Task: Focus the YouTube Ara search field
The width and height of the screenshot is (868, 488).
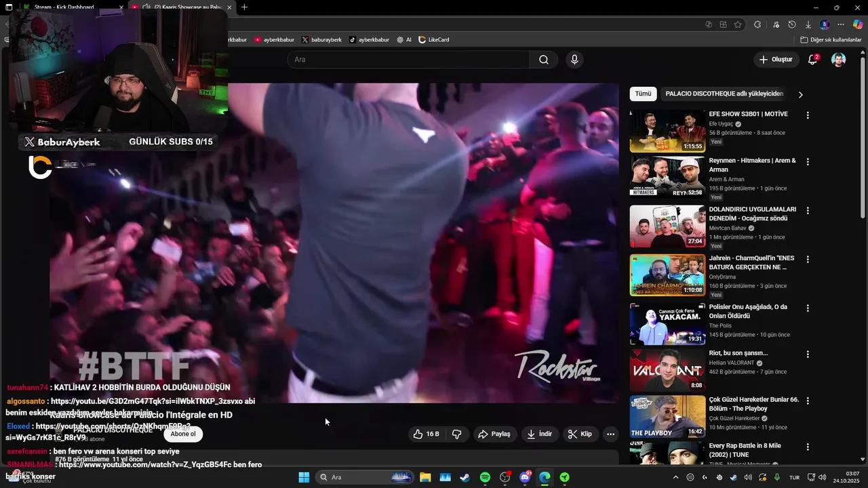Action: point(408,60)
